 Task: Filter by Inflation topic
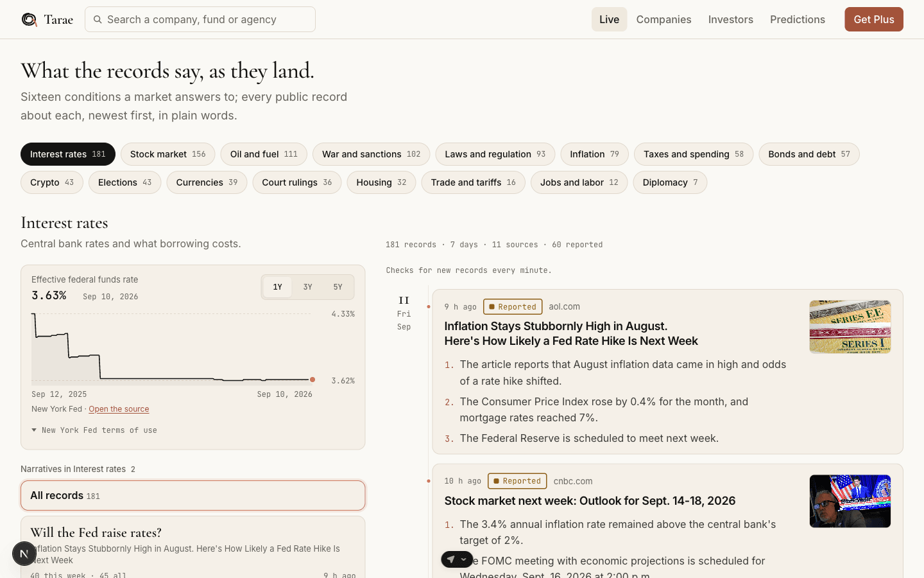tap(594, 154)
